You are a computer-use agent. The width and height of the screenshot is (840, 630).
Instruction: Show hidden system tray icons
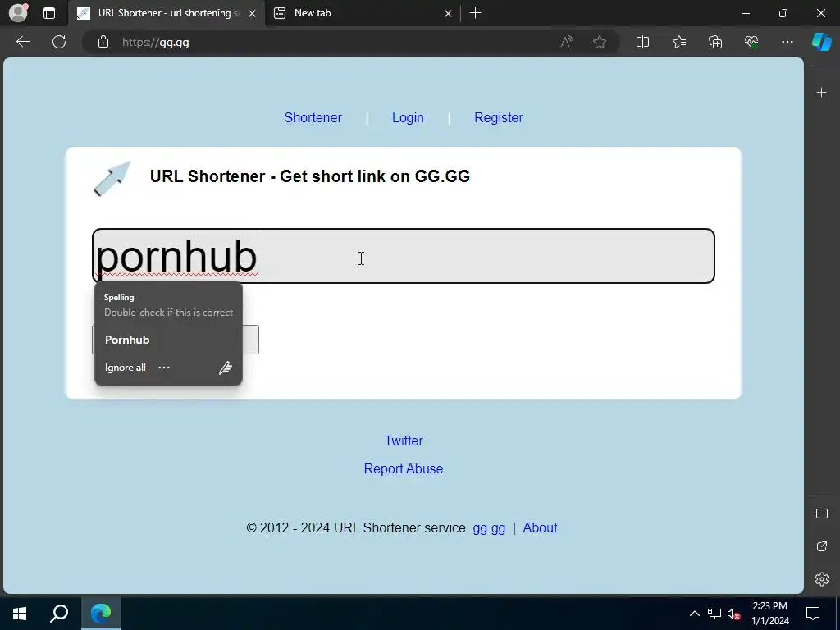tap(694, 614)
